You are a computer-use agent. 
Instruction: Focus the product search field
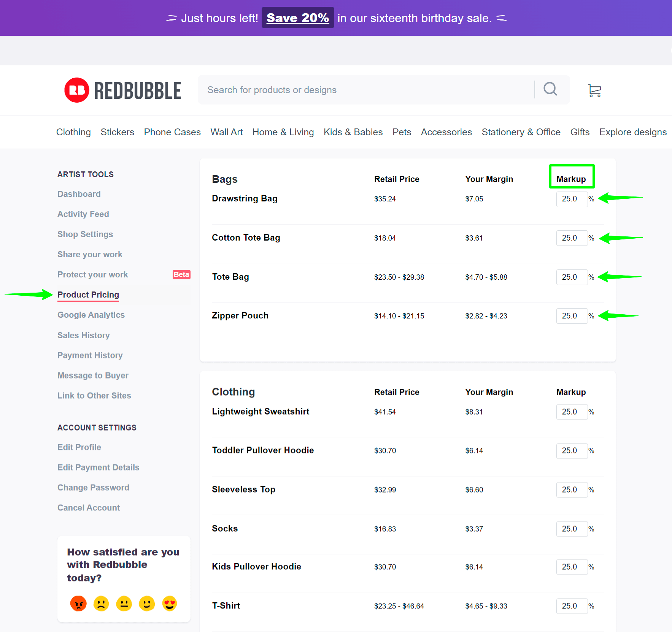[x=366, y=90]
